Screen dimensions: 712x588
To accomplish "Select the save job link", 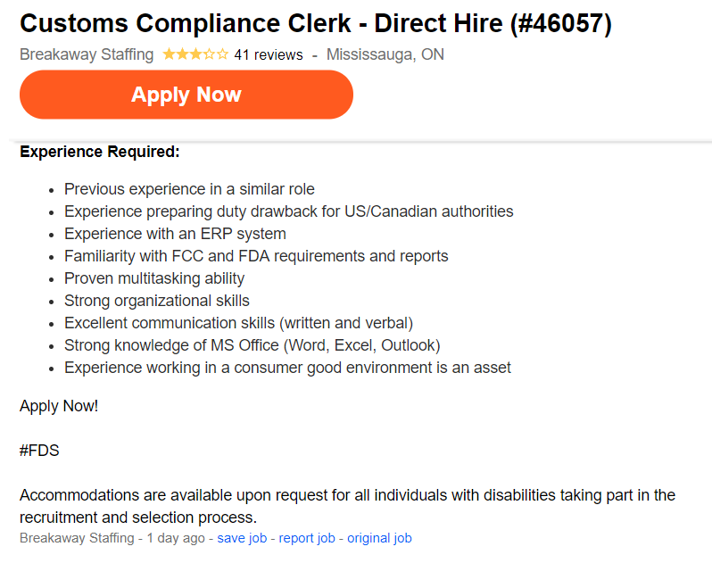I will coord(242,538).
